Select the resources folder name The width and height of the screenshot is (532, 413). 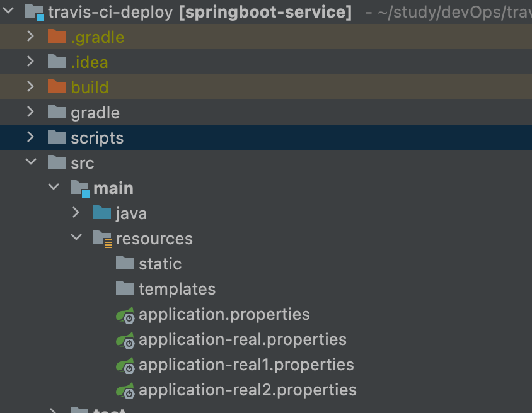pyautogui.click(x=154, y=239)
